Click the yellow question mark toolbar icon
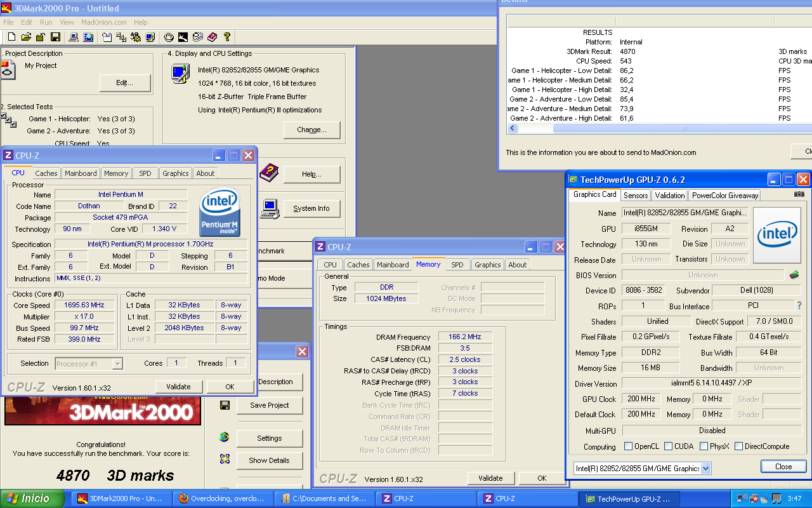The image size is (812, 508). pyautogui.click(x=226, y=37)
